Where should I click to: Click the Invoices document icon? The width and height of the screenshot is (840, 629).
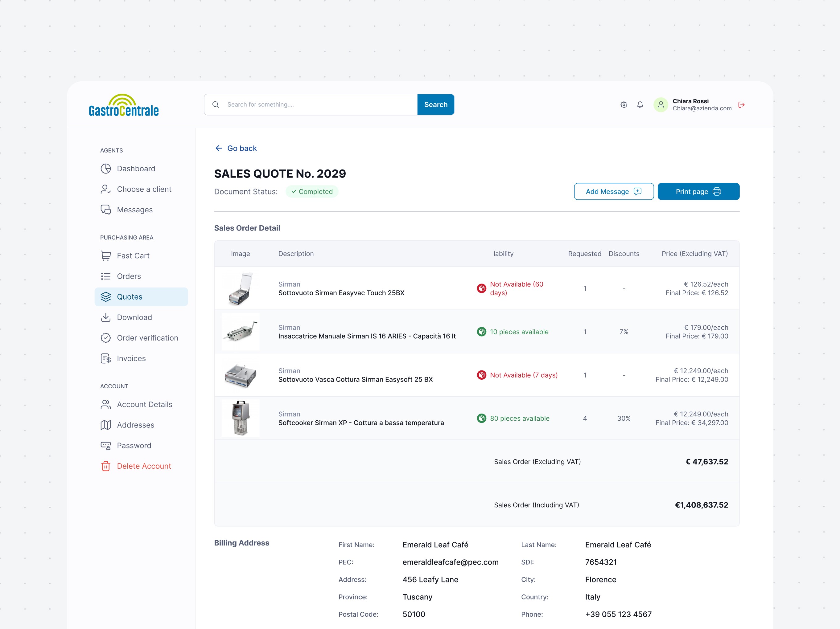(106, 358)
